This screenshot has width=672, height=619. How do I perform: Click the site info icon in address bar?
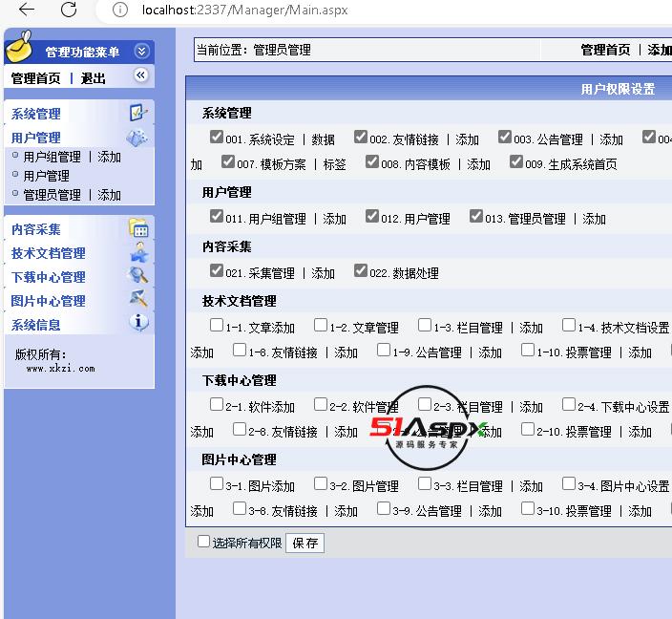[120, 10]
